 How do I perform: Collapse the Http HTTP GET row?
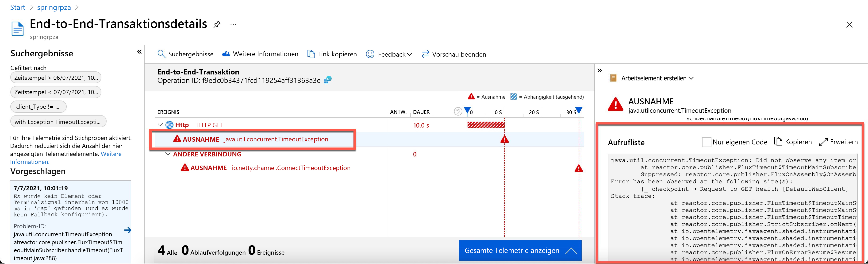161,125
